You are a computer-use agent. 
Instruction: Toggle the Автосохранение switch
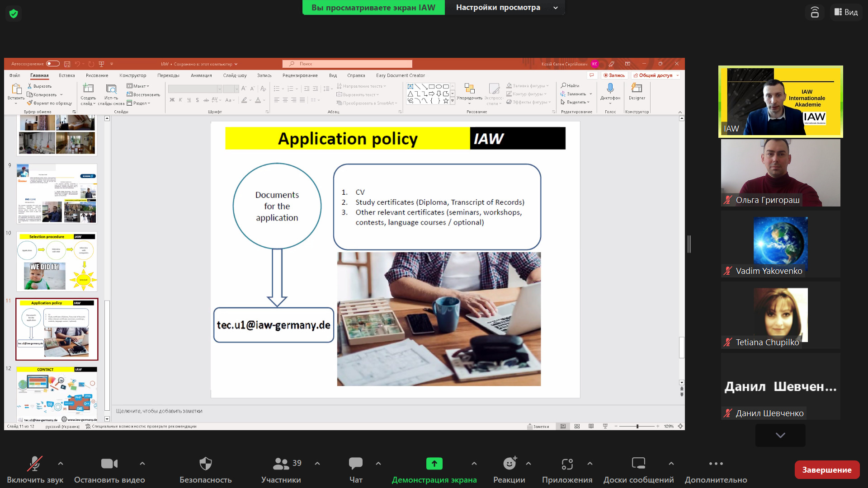53,64
